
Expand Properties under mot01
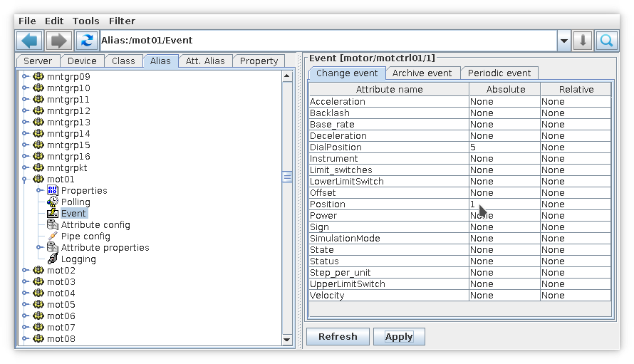39,190
